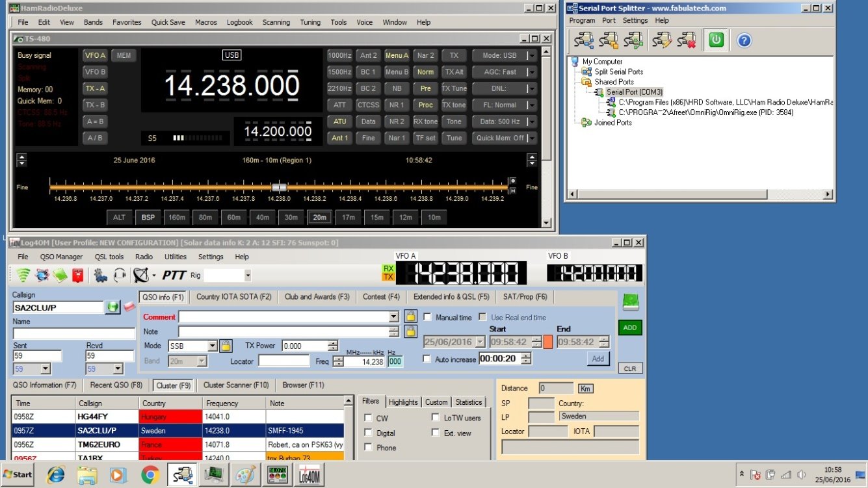Click the split serial port toolbar icon
This screenshot has height=488, width=868.
(x=583, y=40)
